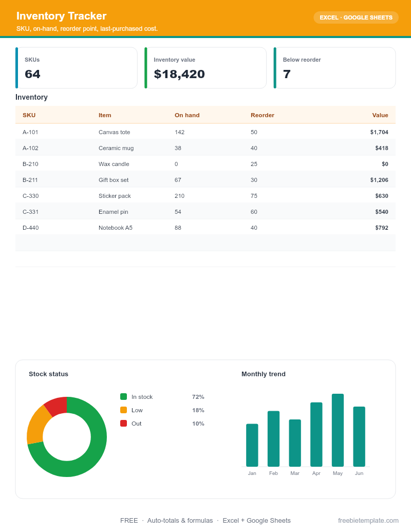The width and height of the screenshot is (411, 532).
Task: Click the $418 value cell
Action: [x=382, y=148]
